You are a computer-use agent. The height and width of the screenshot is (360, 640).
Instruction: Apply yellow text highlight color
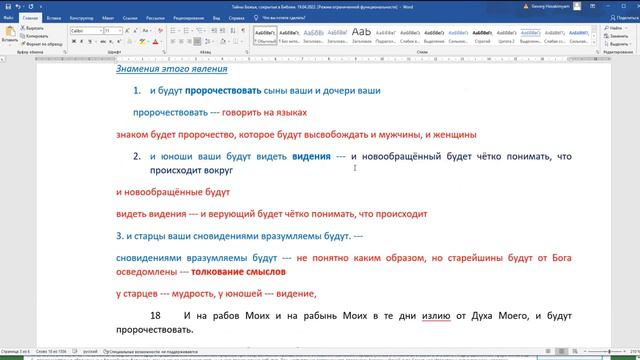tap(141, 42)
